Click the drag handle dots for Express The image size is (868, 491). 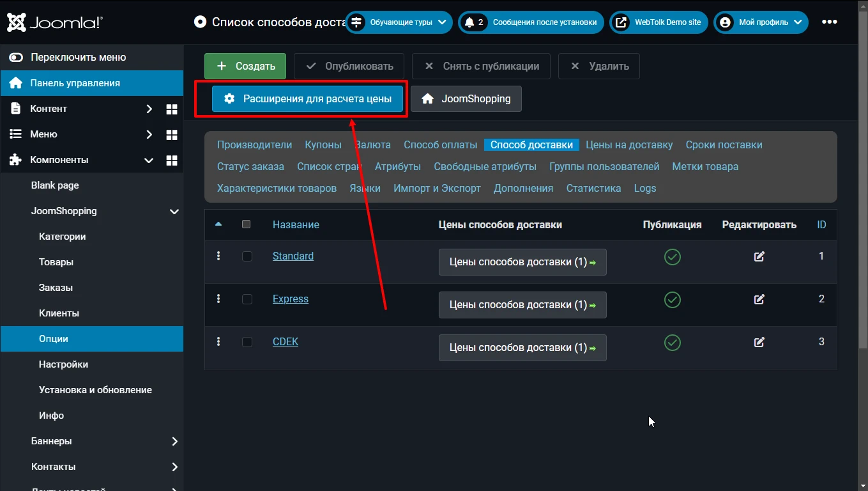tap(218, 299)
